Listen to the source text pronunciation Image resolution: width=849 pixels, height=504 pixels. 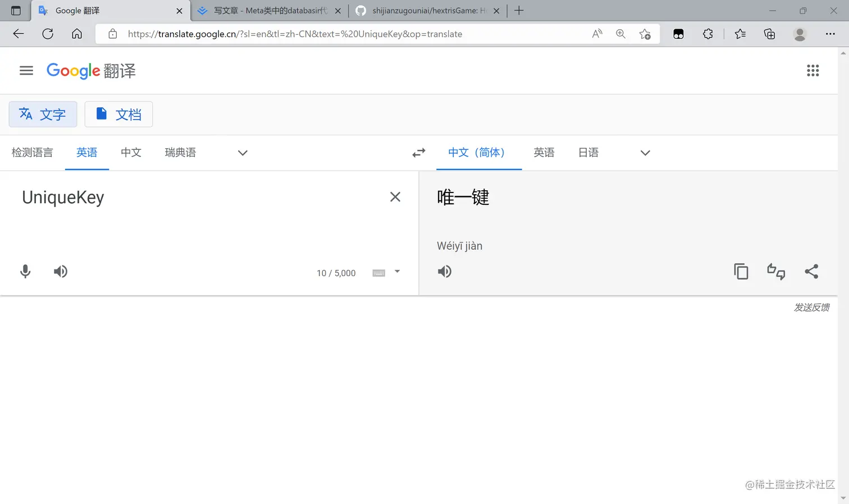61,272
